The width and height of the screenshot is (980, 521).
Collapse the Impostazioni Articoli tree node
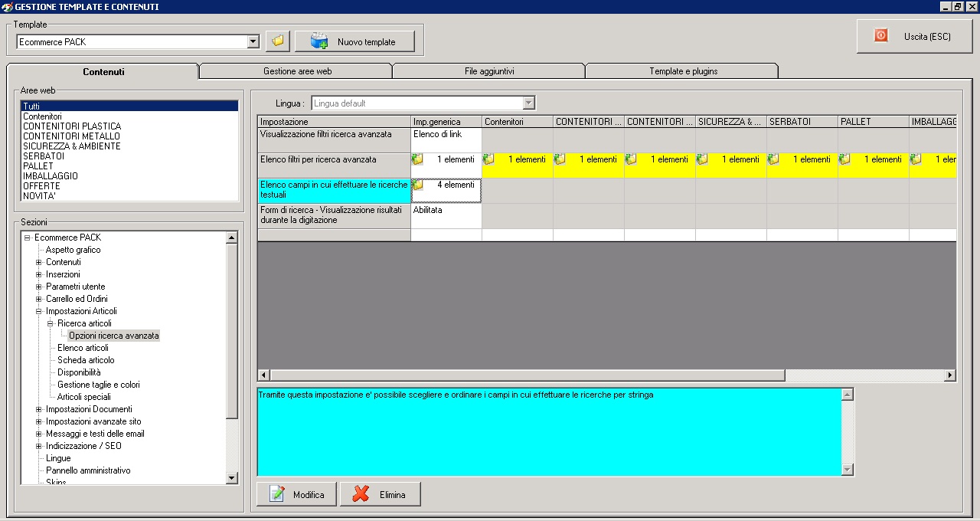pyautogui.click(x=39, y=311)
